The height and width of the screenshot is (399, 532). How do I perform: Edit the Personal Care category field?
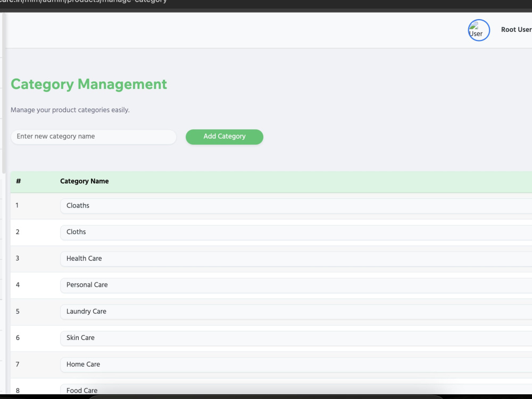[296, 285]
